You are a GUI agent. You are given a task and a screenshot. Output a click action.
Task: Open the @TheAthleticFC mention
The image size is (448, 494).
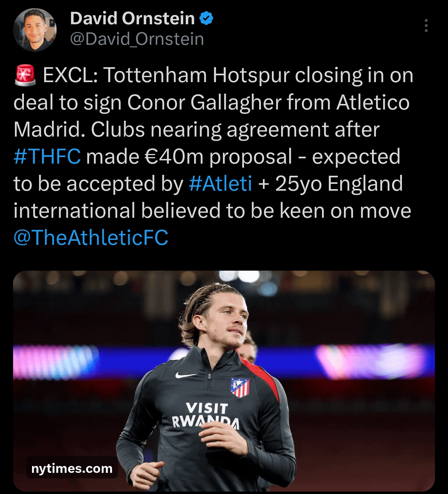(x=91, y=238)
